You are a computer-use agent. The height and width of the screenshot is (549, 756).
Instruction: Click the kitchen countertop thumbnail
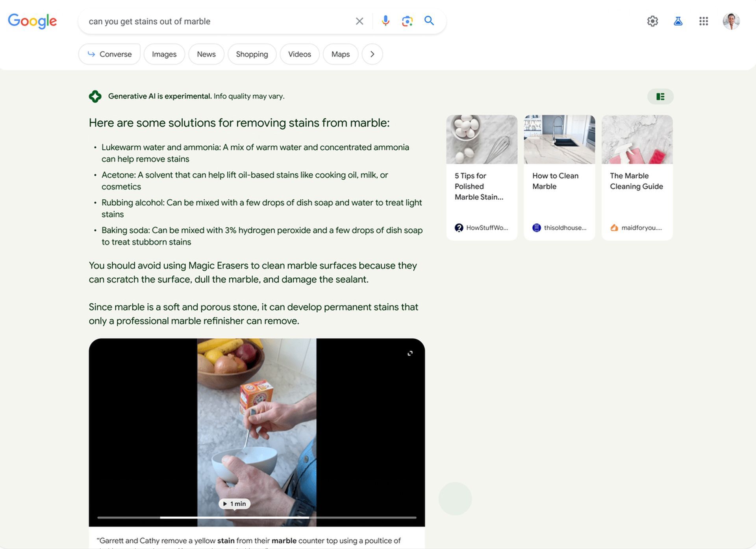coord(560,139)
